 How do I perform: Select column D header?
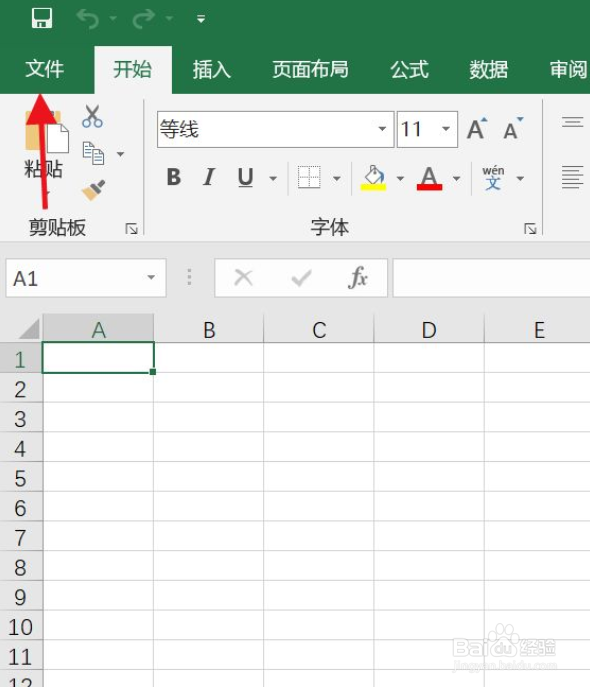[429, 329]
